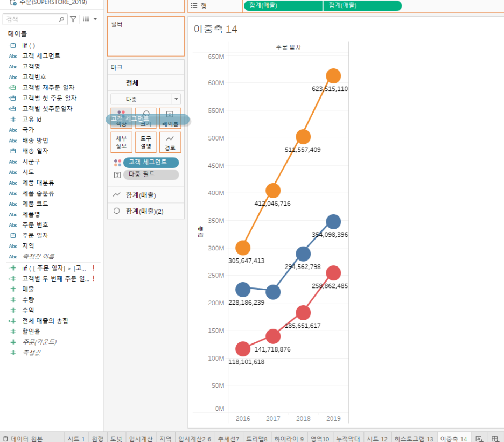504x442 pixels.
Task: Select the 고객별 재주문 일자 field
Action: pos(48,87)
